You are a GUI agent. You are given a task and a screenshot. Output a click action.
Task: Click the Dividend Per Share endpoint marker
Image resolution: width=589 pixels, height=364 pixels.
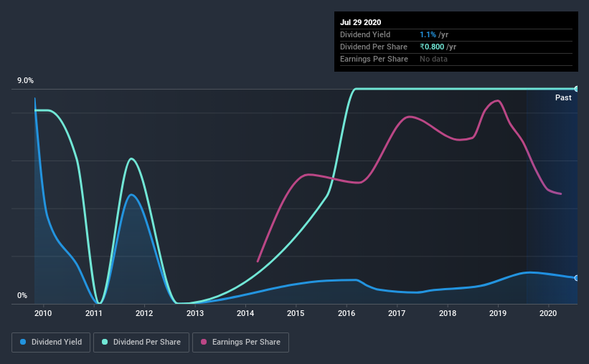[576, 89]
